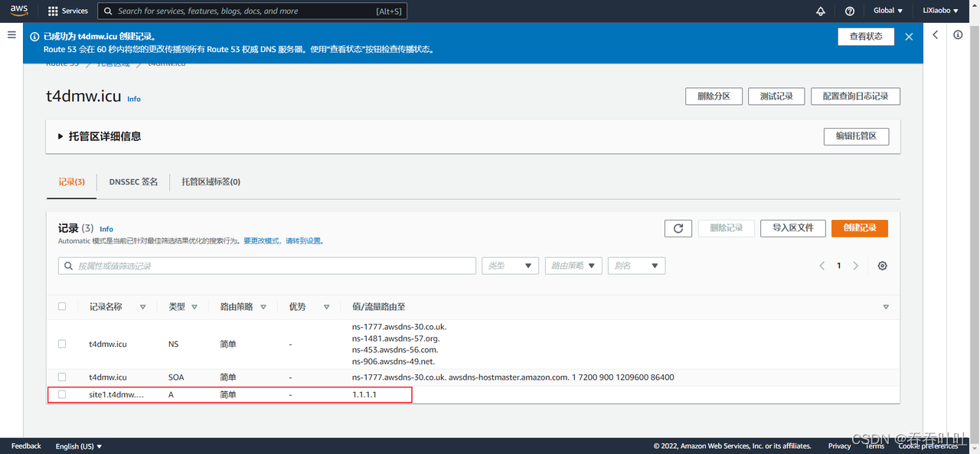The width and height of the screenshot is (980, 454).
Task: Switch to the DNSSEC 签名 tab
Action: coord(133,182)
